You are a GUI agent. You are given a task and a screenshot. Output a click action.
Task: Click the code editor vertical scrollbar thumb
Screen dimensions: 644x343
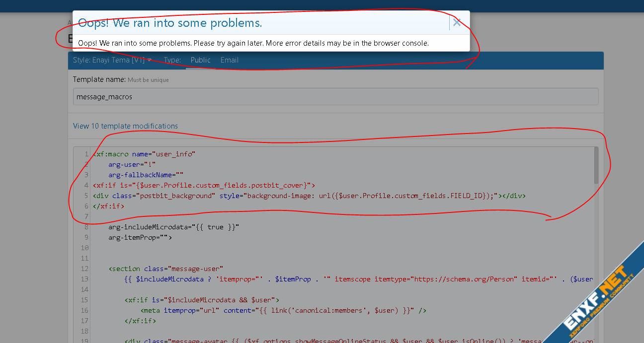point(596,165)
